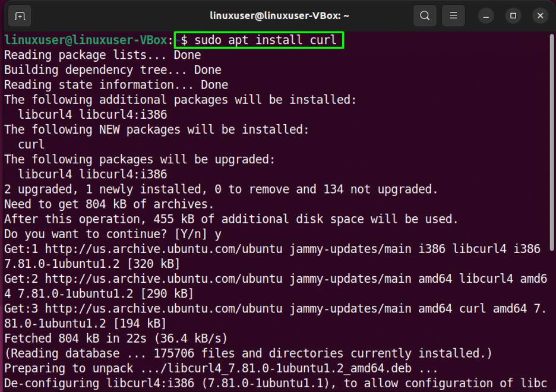Click 'Building dependency tree... Done' line
The width and height of the screenshot is (556, 392).
coord(113,70)
